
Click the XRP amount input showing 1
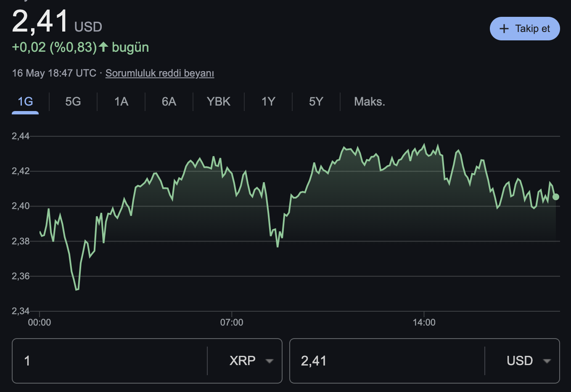110,361
